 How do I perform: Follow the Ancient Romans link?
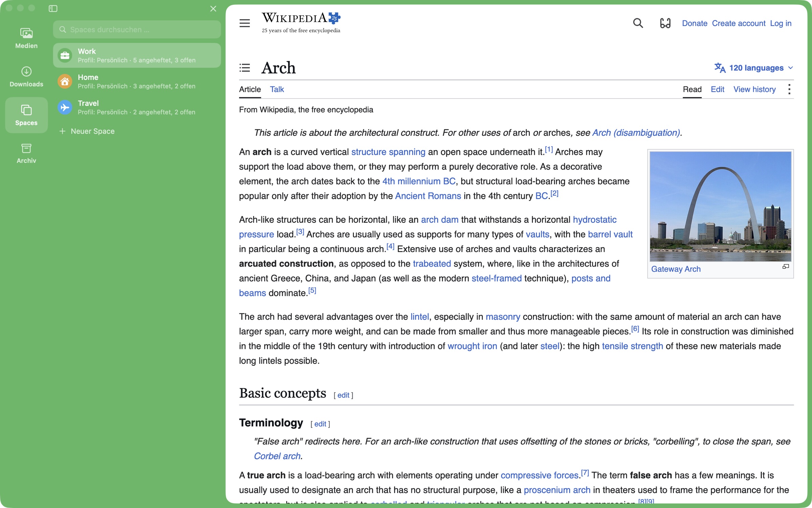pyautogui.click(x=428, y=196)
